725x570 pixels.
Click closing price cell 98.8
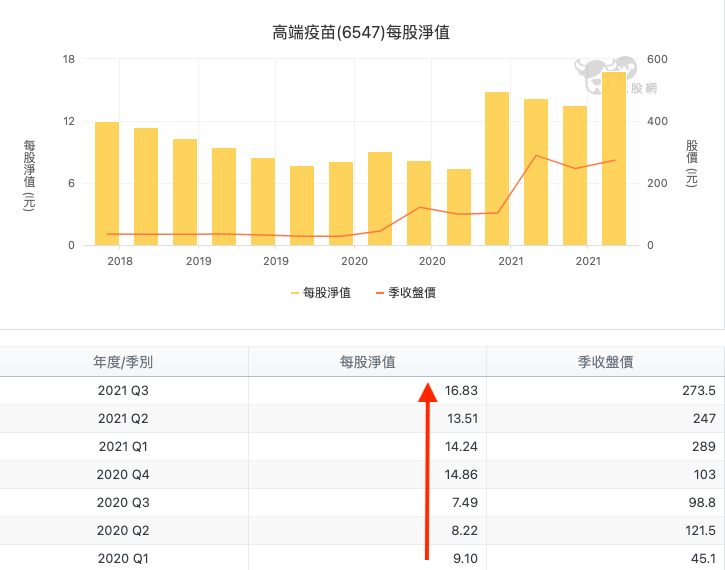click(702, 503)
